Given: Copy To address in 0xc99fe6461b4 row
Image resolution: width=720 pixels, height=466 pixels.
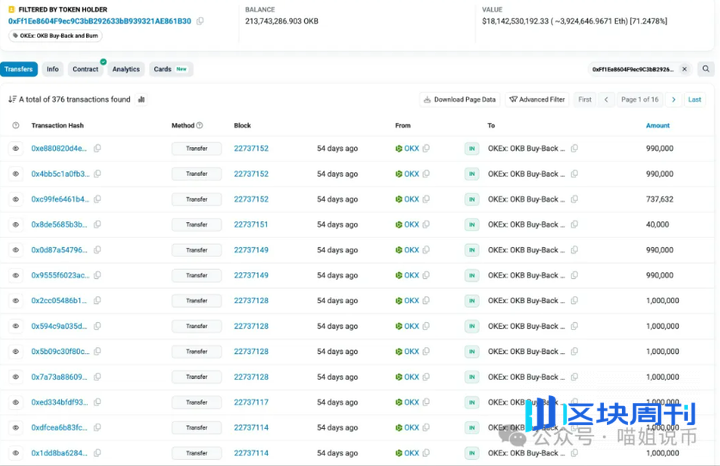Looking at the screenshot, I should pyautogui.click(x=574, y=199).
